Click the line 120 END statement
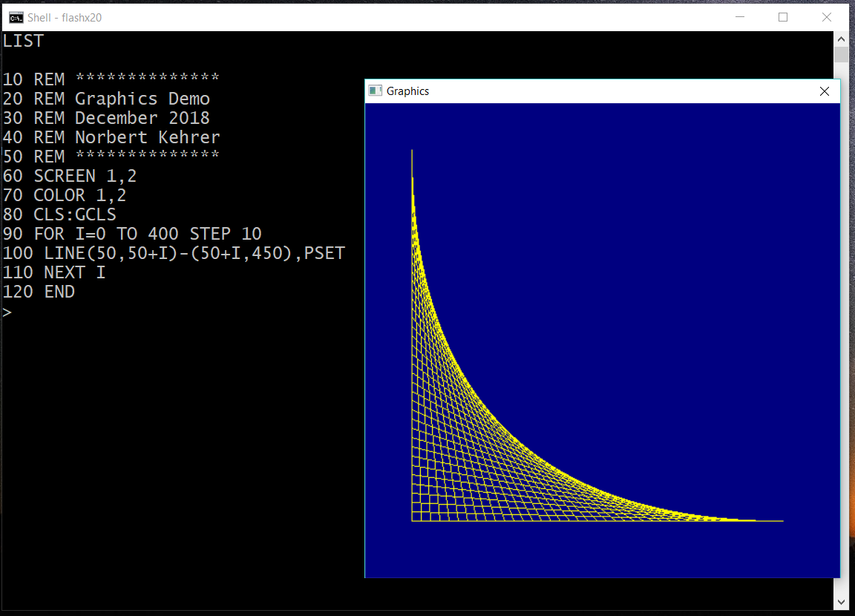 (39, 292)
